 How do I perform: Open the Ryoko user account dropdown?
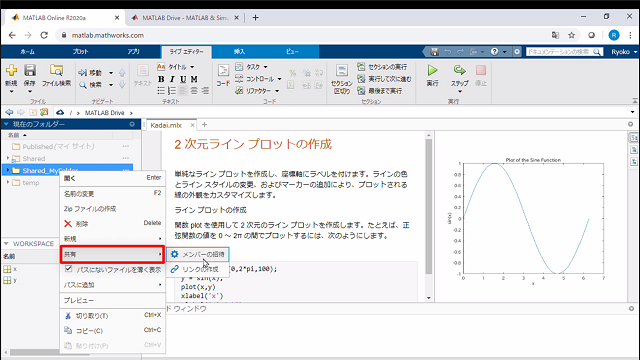click(624, 52)
